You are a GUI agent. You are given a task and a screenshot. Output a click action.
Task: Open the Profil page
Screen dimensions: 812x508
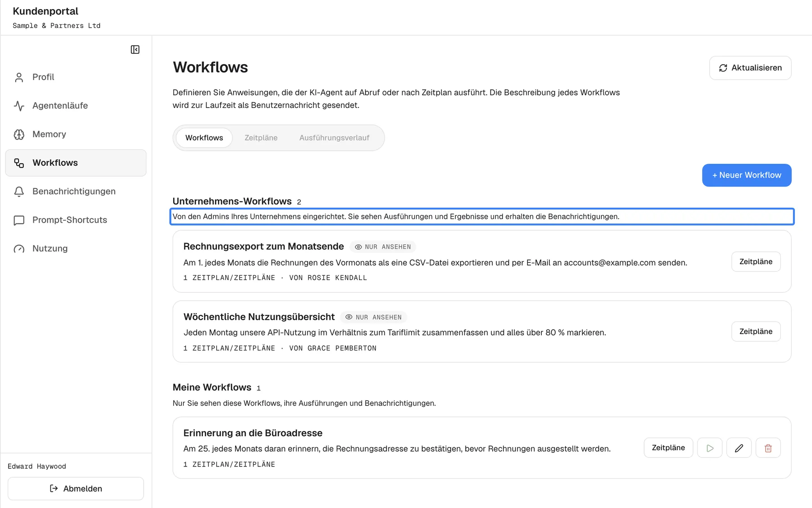(76, 77)
